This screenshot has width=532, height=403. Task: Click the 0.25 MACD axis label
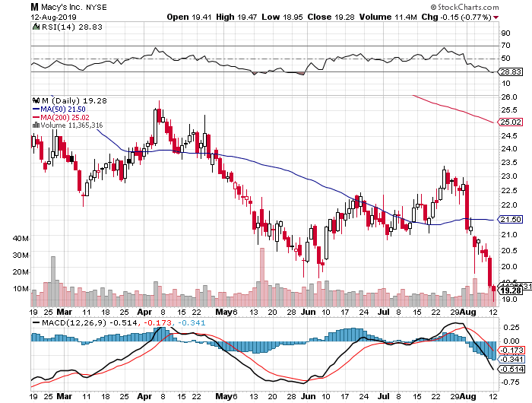coord(511,327)
